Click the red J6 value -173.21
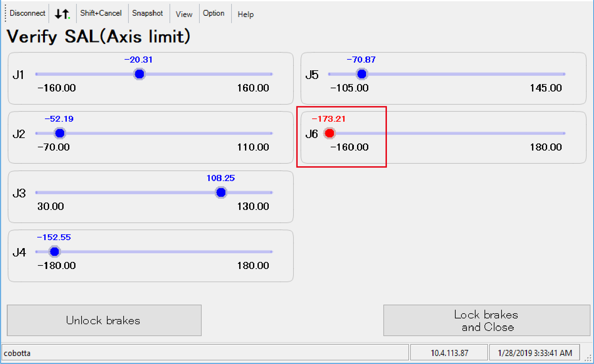This screenshot has height=364, width=594. pyautogui.click(x=328, y=119)
